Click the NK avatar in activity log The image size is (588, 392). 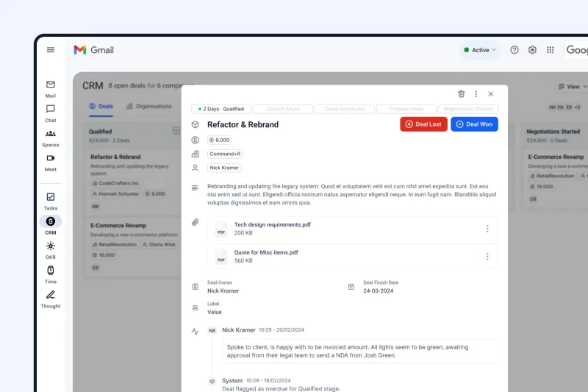point(212,330)
